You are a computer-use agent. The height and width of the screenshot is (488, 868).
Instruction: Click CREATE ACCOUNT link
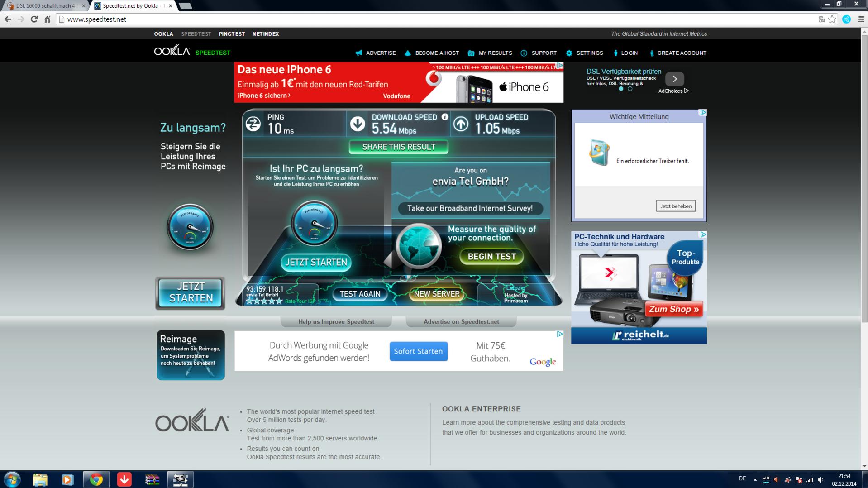[x=677, y=53]
